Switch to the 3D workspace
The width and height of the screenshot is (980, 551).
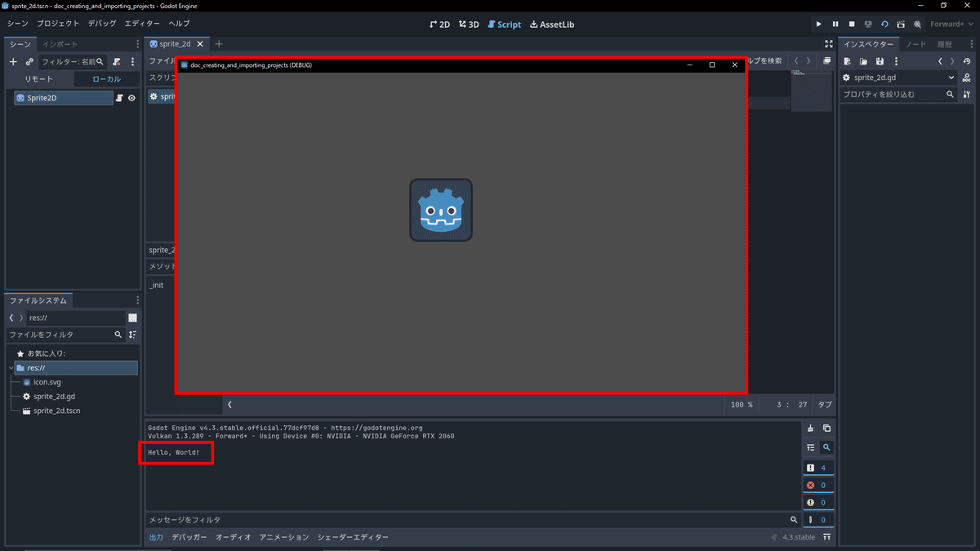click(470, 24)
